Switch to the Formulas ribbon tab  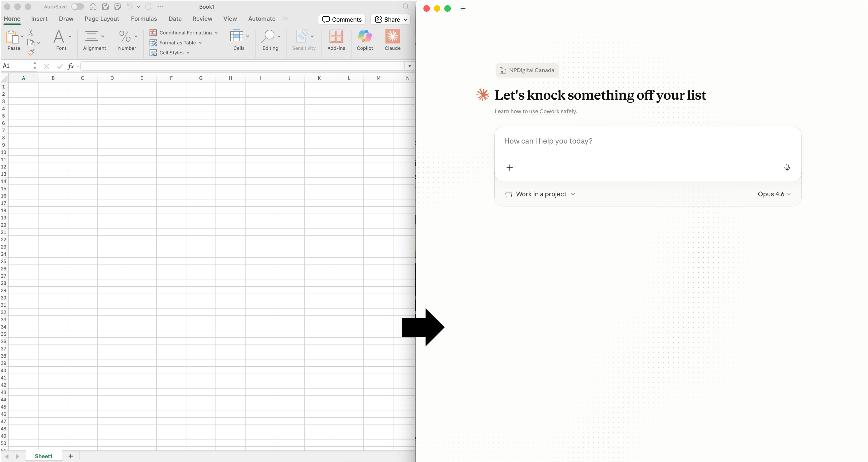click(x=143, y=19)
